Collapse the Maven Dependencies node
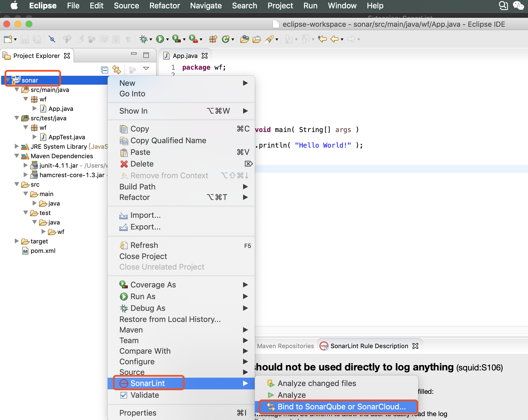This screenshot has width=528, height=420. point(16,156)
